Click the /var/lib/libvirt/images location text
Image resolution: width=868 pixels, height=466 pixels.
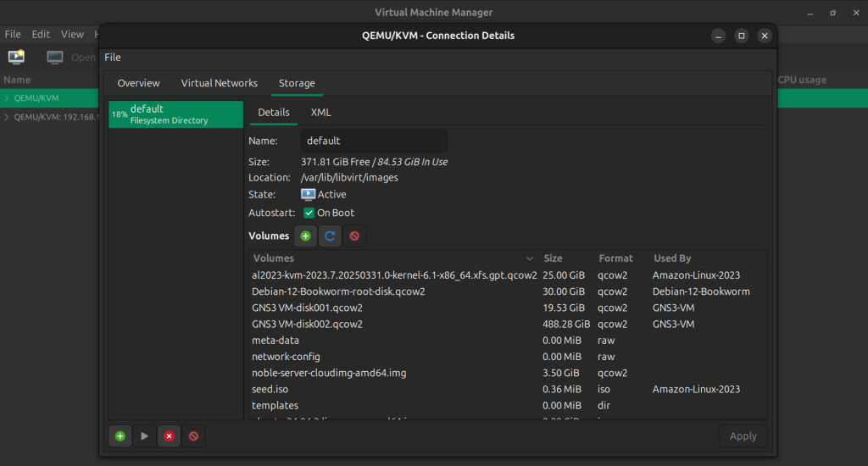(x=349, y=178)
